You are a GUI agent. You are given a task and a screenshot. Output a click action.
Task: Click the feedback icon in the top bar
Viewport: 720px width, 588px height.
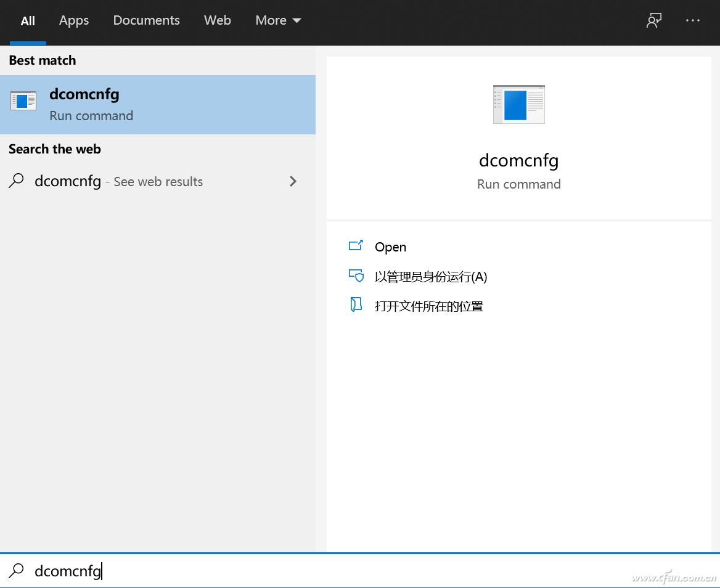[653, 20]
